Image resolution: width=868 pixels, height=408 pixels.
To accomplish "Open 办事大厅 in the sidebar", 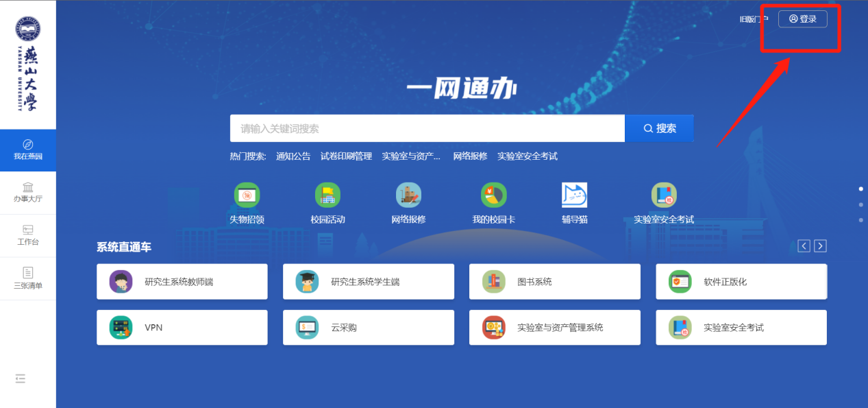I will pyautogui.click(x=28, y=192).
